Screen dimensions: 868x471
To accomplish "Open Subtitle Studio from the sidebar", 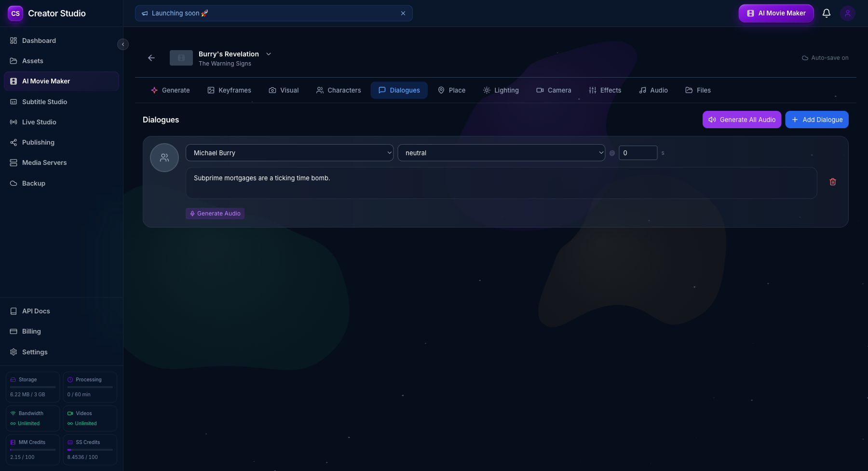I will coord(44,102).
